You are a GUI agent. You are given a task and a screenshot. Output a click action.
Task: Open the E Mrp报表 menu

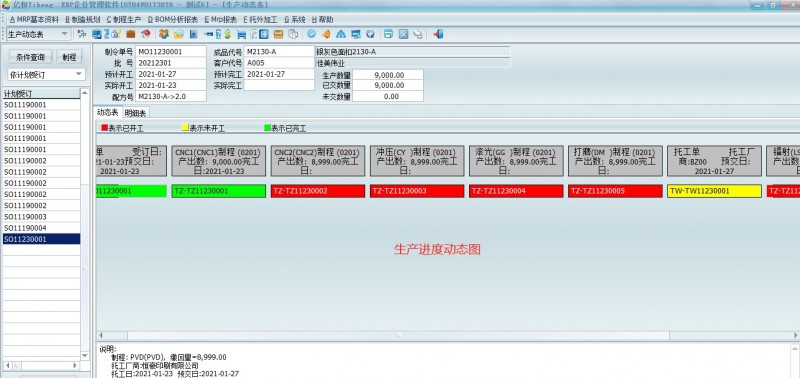(x=220, y=20)
